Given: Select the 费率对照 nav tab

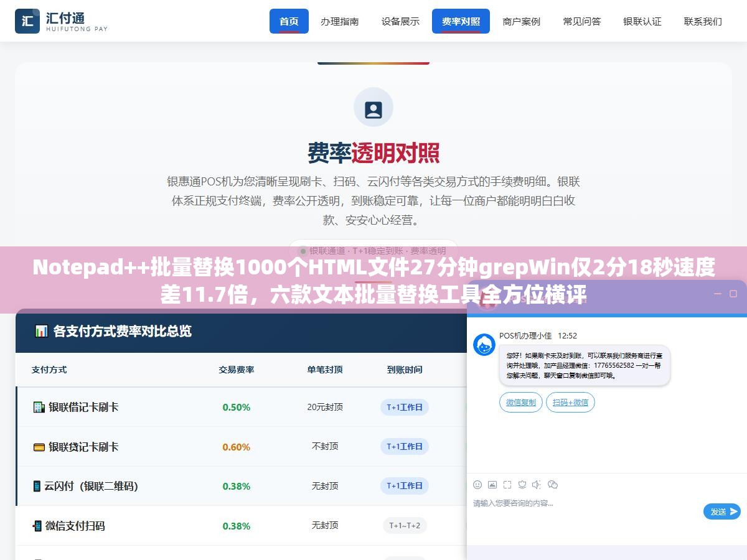Looking at the screenshot, I should pyautogui.click(x=461, y=21).
